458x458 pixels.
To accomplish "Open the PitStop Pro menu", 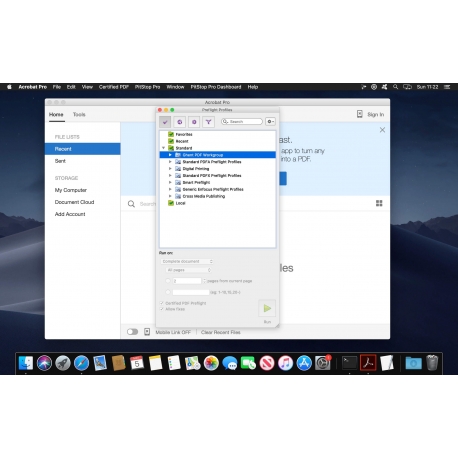I will tap(147, 87).
